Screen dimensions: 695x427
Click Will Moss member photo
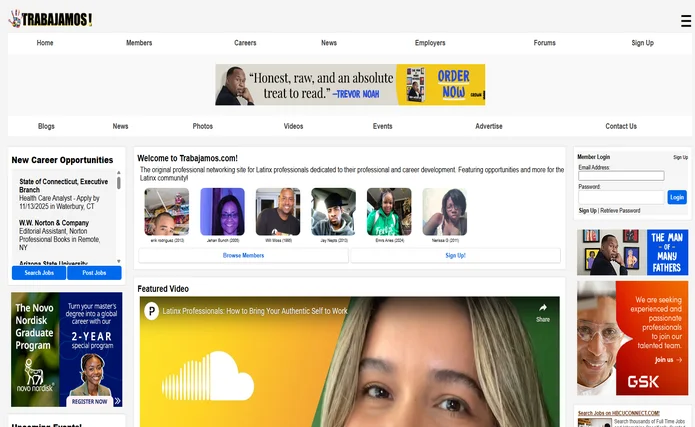[278, 212]
